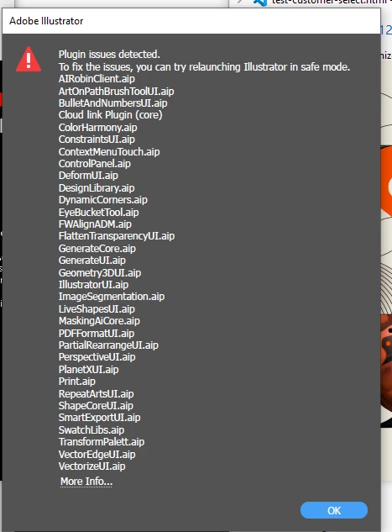Image resolution: width=392 pixels, height=532 pixels.
Task: Click the PDFFormatUI.aip entry
Action: (x=97, y=333)
